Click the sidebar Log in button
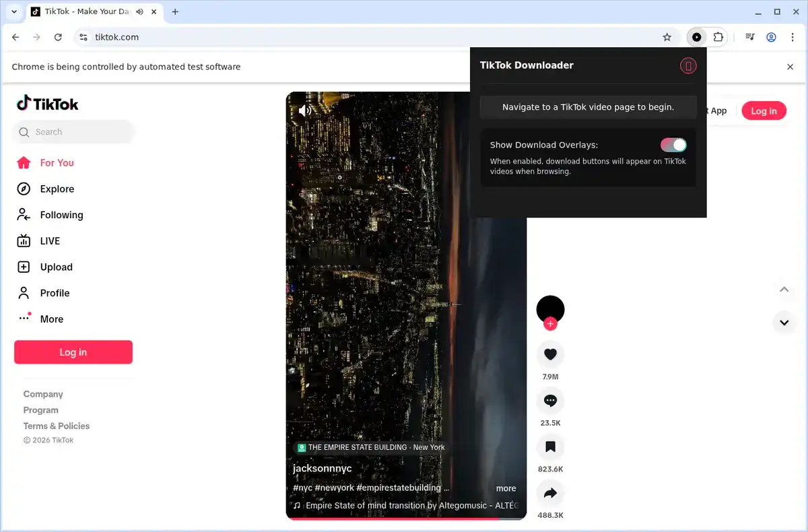808x532 pixels. point(73,352)
